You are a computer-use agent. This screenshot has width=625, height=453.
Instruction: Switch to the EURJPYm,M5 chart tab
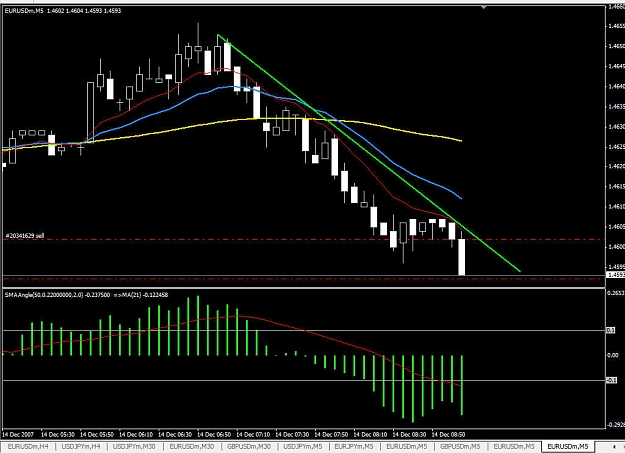point(354,447)
